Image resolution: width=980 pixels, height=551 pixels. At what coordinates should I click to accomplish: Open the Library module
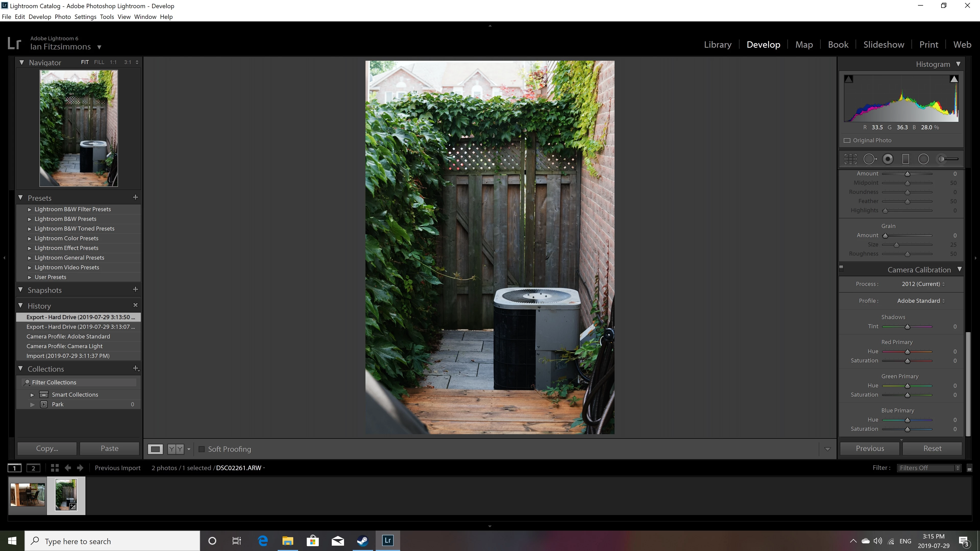[x=717, y=44]
